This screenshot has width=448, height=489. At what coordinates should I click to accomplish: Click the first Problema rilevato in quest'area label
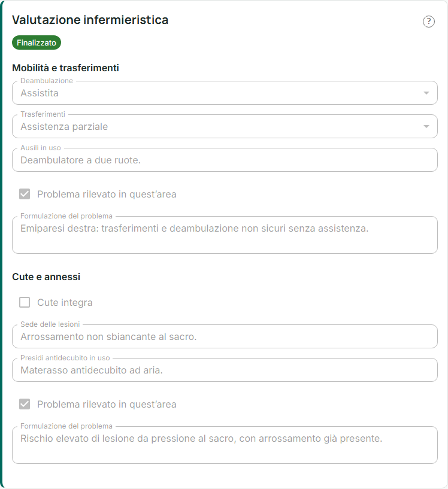pos(107,195)
